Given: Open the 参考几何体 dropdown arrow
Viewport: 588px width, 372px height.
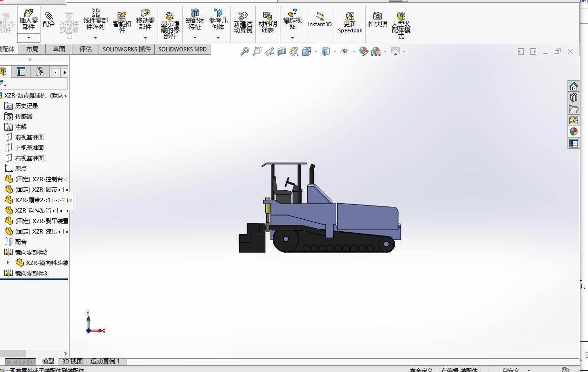Looking at the screenshot, I should point(218,38).
